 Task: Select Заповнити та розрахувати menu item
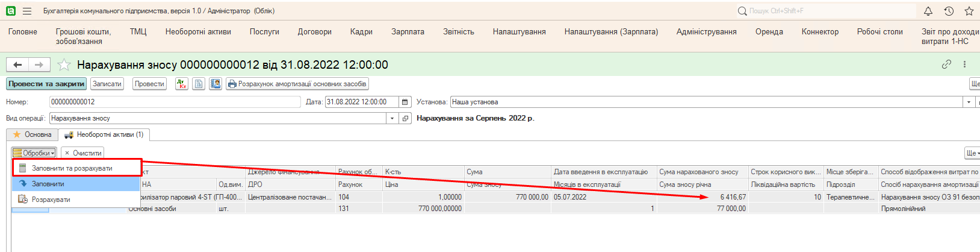(x=76, y=168)
